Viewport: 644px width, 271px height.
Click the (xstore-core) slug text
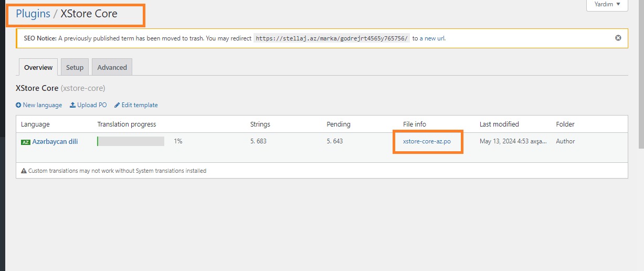click(83, 88)
